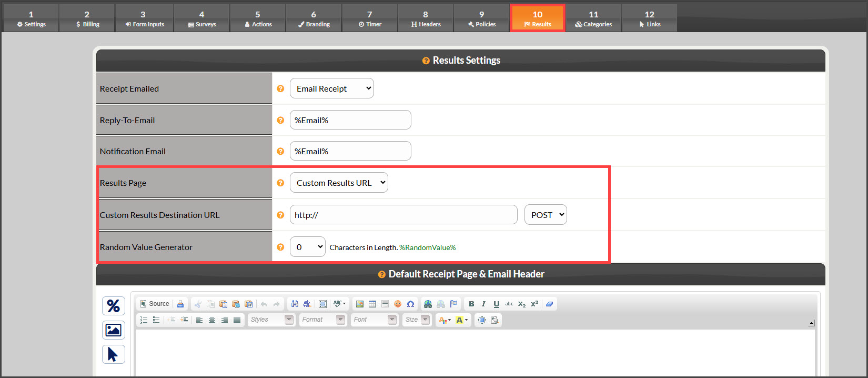Viewport: 868px width, 378px height.
Task: Open the Receipt Emailed dropdown
Action: point(332,88)
